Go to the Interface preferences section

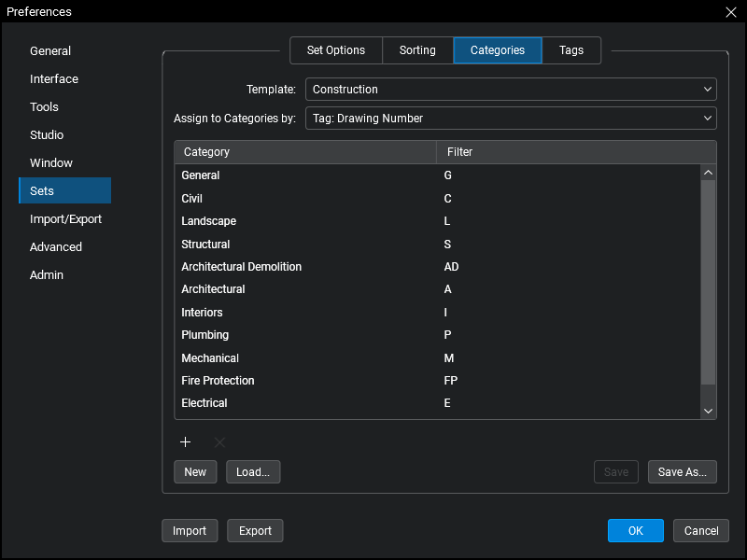[x=54, y=79]
